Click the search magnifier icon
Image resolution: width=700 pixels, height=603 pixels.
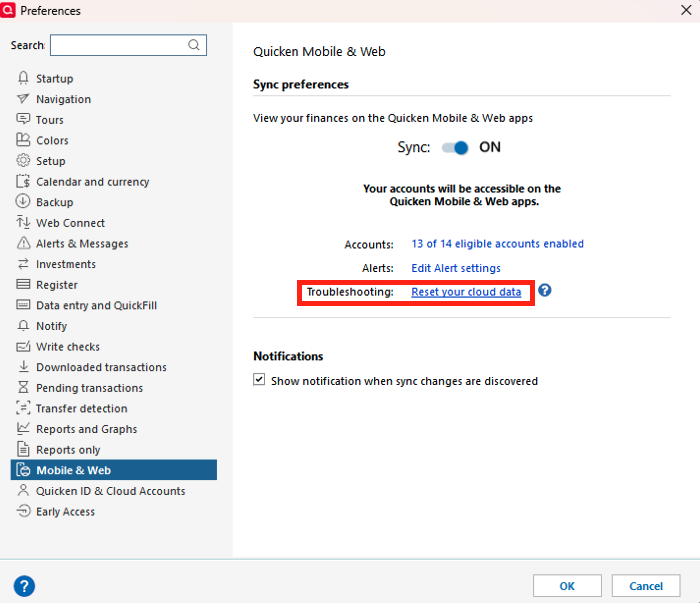pos(194,45)
